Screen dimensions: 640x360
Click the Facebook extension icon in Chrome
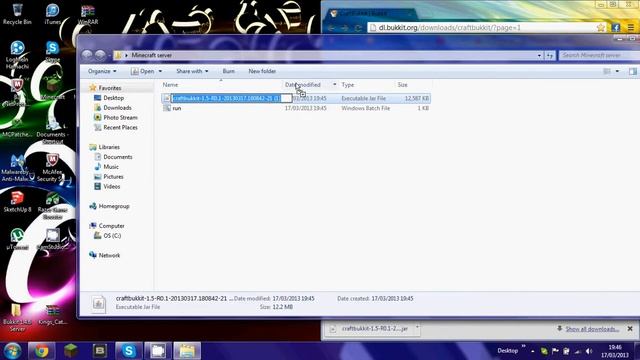pos(616,27)
